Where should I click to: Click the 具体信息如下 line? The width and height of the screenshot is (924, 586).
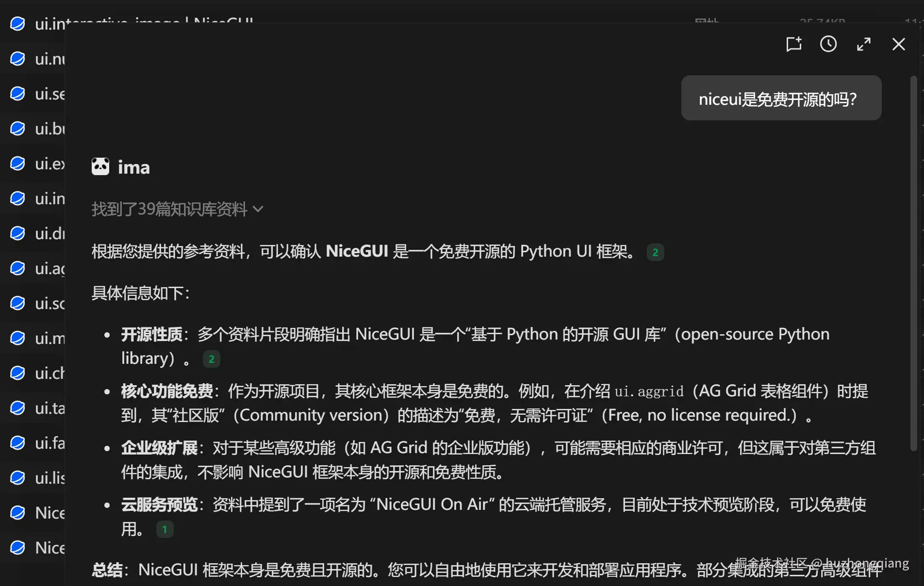(141, 293)
